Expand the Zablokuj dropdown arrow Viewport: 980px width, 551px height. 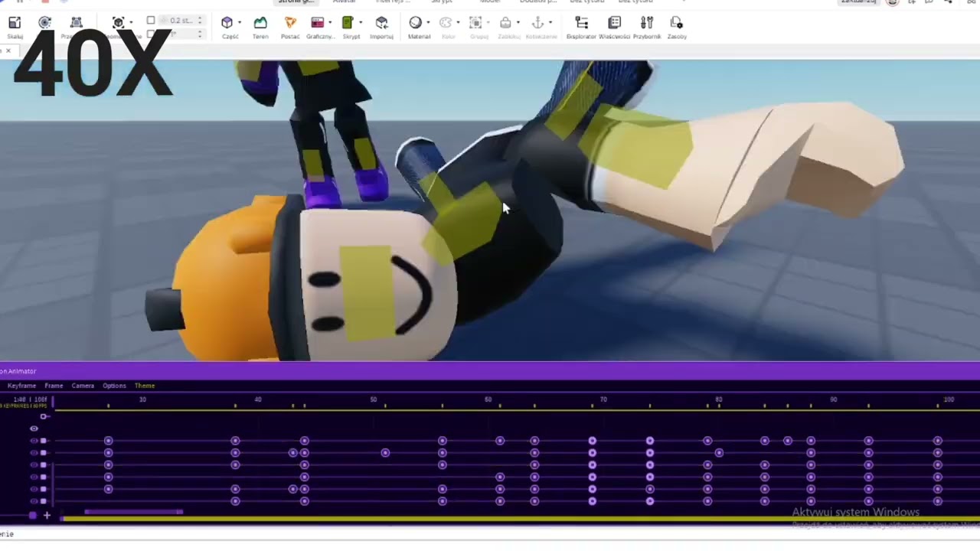[518, 23]
